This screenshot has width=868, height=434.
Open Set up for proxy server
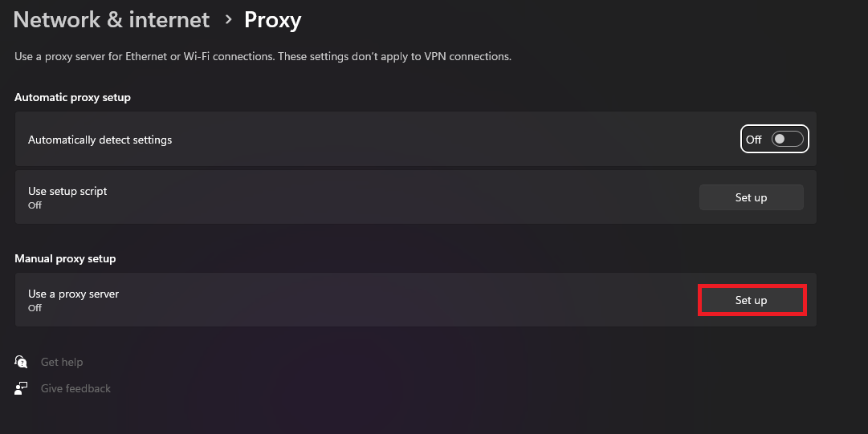751,300
